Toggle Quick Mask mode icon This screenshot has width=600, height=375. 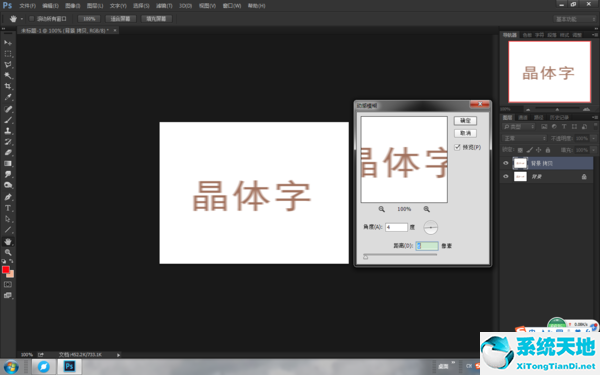point(8,284)
